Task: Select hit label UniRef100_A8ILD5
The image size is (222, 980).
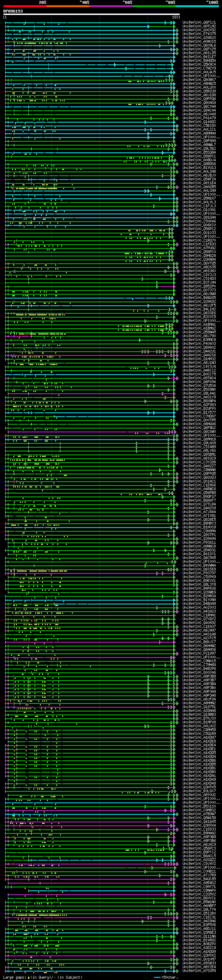Action: point(199,53)
